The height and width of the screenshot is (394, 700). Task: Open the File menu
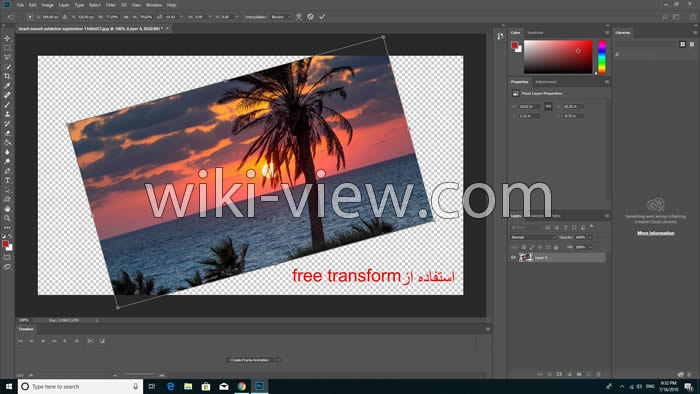point(20,5)
